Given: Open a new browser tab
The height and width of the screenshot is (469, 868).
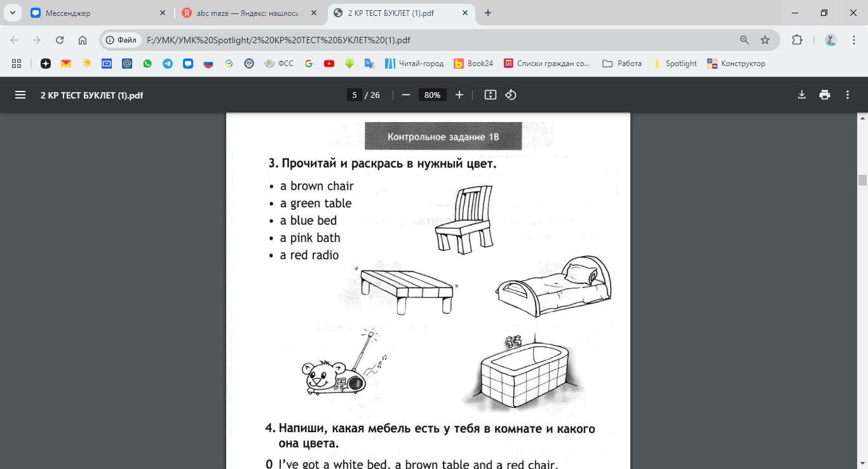Looking at the screenshot, I should point(488,13).
